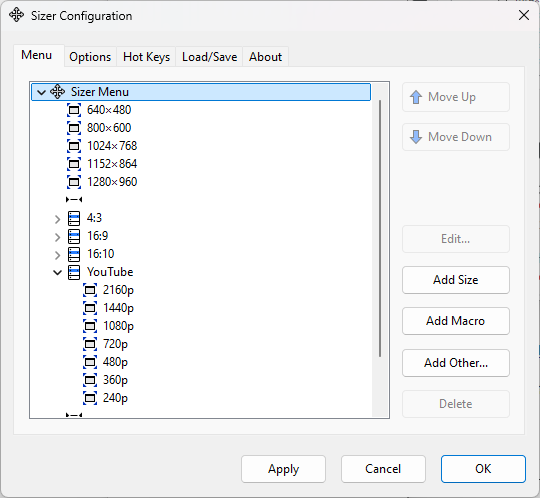Click the window icon beside 1152×864
The image size is (540, 498).
pyautogui.click(x=74, y=164)
